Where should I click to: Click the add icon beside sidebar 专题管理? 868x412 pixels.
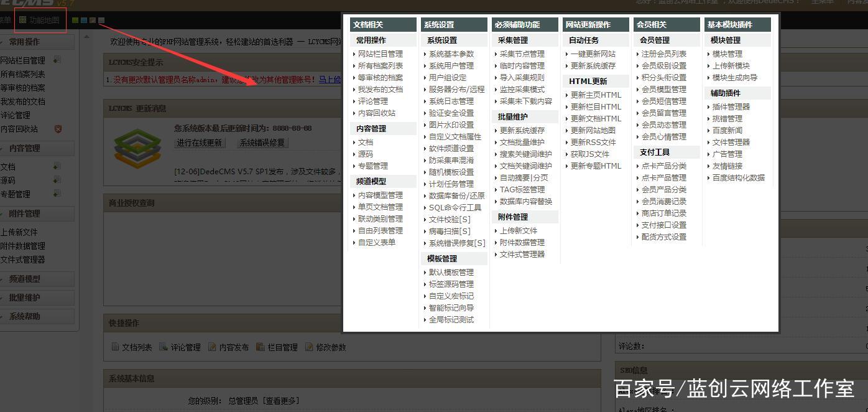coord(57,194)
